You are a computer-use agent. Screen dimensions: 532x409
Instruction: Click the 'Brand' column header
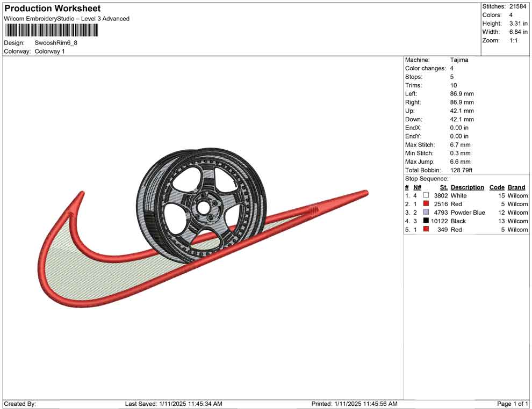click(516, 187)
